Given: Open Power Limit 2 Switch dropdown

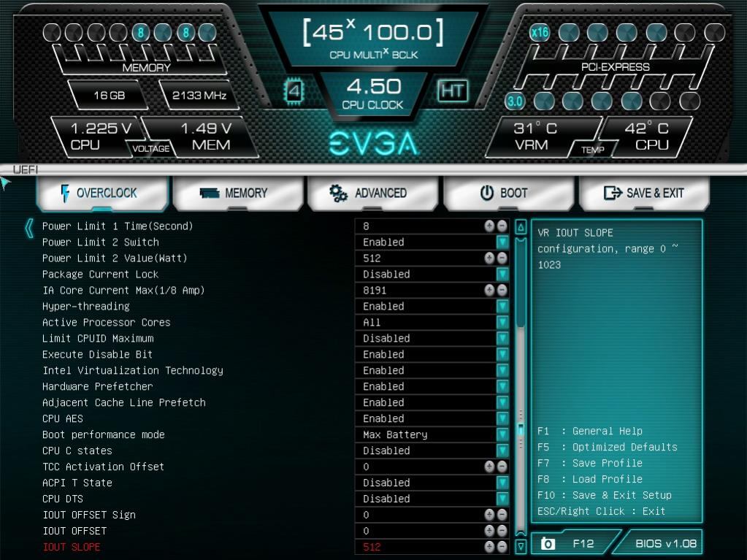Looking at the screenshot, I should [x=502, y=242].
